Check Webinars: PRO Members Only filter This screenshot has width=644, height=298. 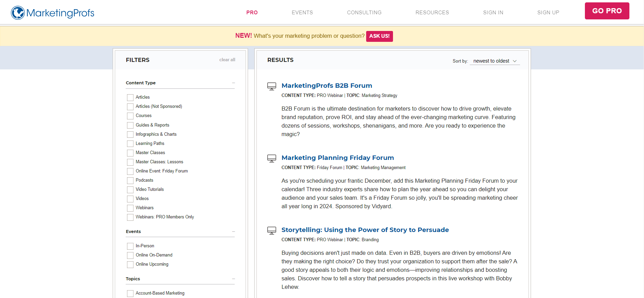click(130, 217)
